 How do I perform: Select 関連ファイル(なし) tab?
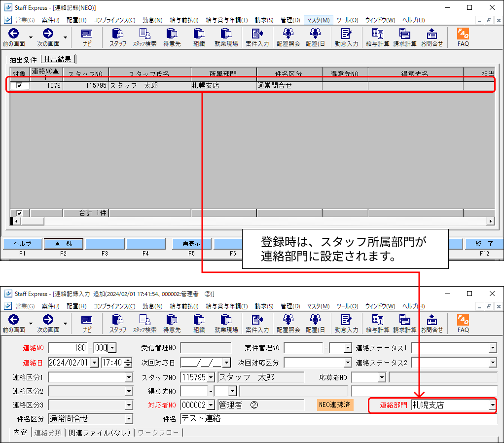(x=100, y=433)
